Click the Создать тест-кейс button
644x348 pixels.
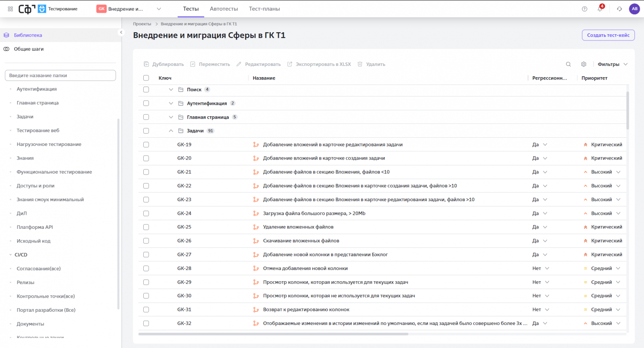[x=608, y=35]
